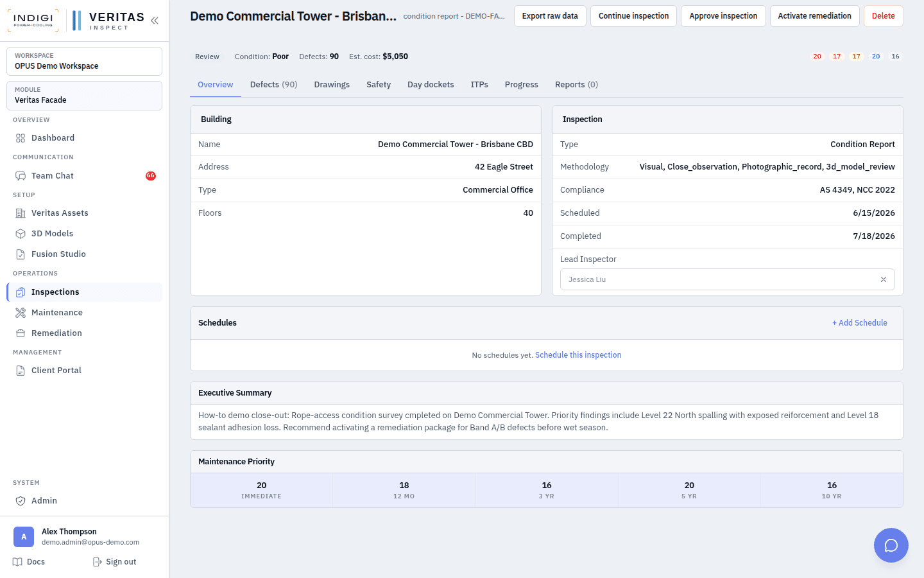Open the Dashboard sidebar icon
This screenshot has height=578, width=924.
click(x=21, y=138)
